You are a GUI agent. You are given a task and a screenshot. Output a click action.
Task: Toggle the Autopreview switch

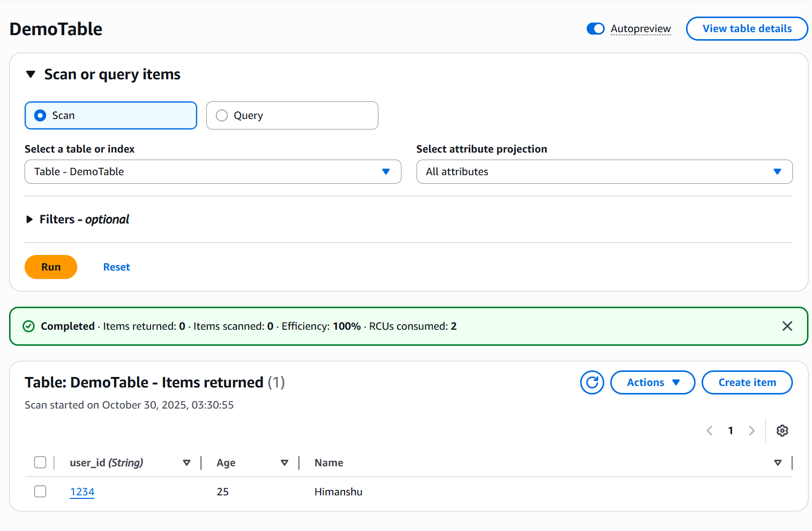pyautogui.click(x=595, y=29)
